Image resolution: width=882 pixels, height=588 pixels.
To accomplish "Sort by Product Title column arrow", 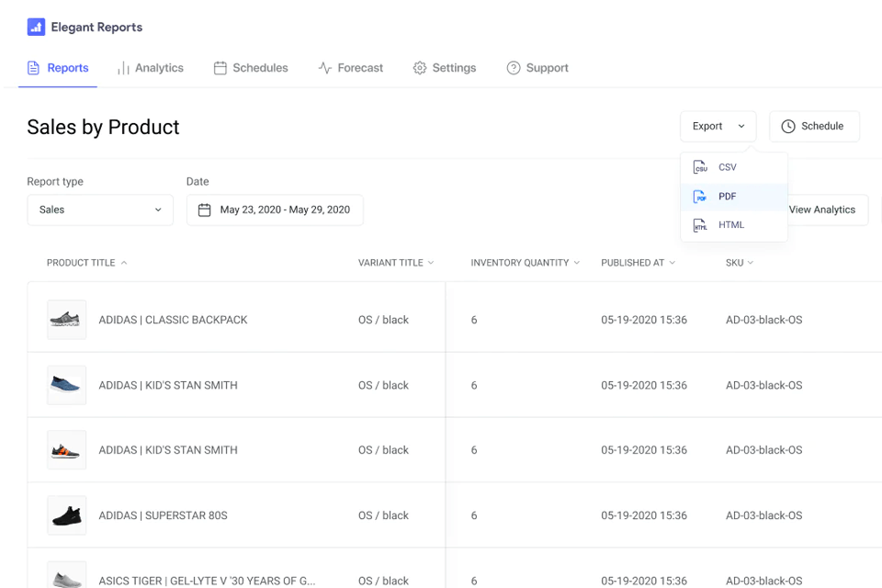I will point(124,263).
